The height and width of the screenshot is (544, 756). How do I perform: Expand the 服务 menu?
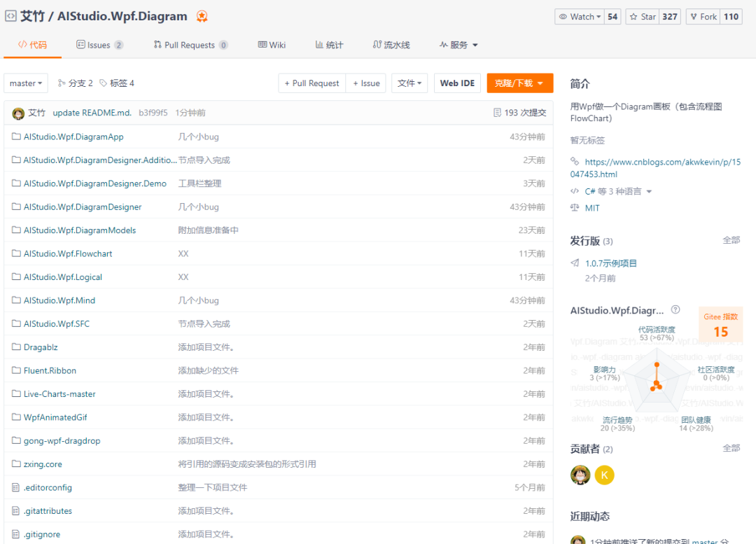click(x=458, y=45)
